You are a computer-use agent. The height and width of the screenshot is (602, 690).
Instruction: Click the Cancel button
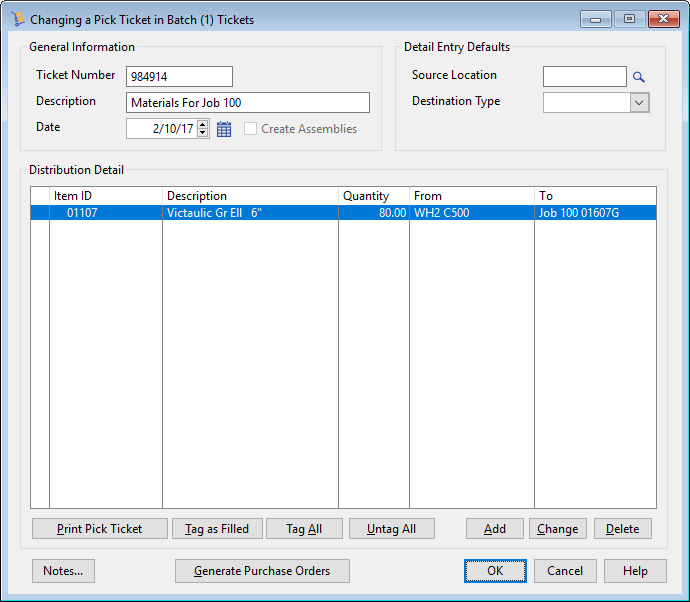565,571
